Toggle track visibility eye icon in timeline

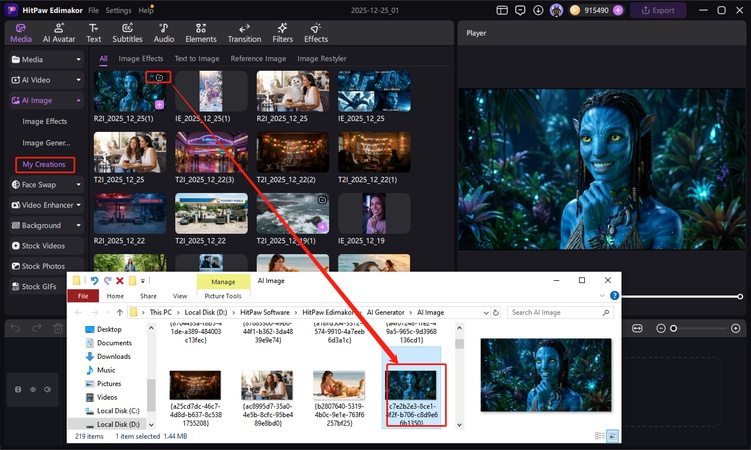(33, 389)
